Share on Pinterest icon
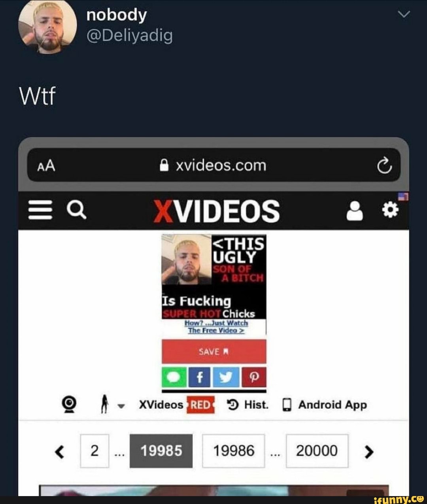 point(253,377)
